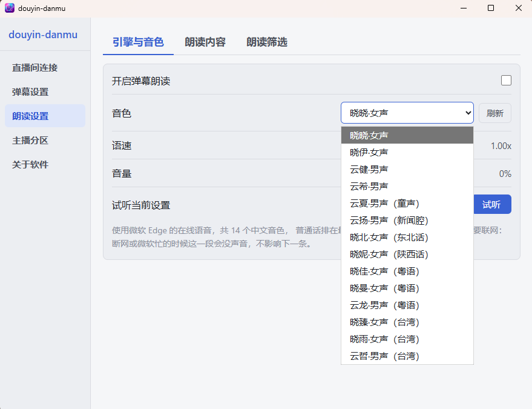This screenshot has height=409, width=532.
Task: Click the 0% volume value
Action: (505, 174)
